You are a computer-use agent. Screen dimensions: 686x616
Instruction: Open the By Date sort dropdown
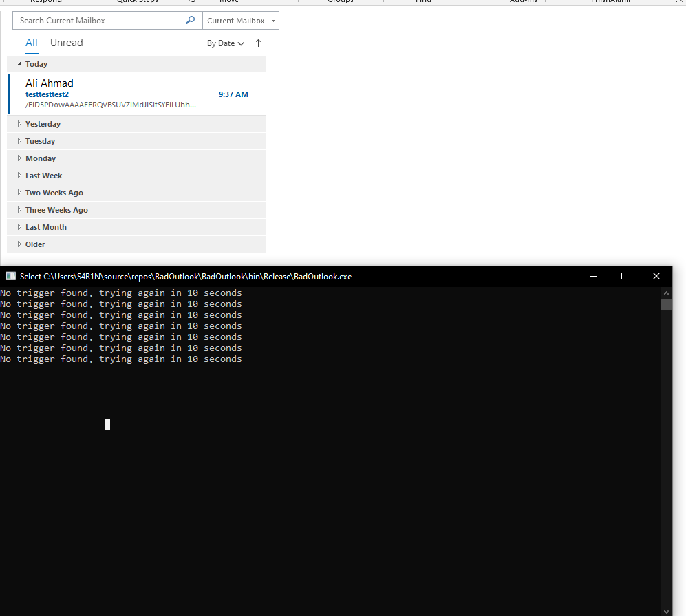[225, 43]
